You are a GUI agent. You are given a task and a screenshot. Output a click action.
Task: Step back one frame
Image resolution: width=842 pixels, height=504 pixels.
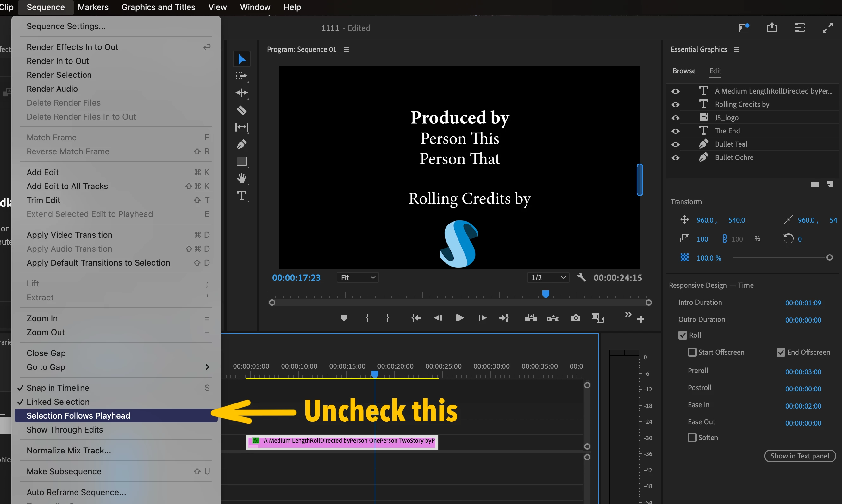[x=438, y=318]
